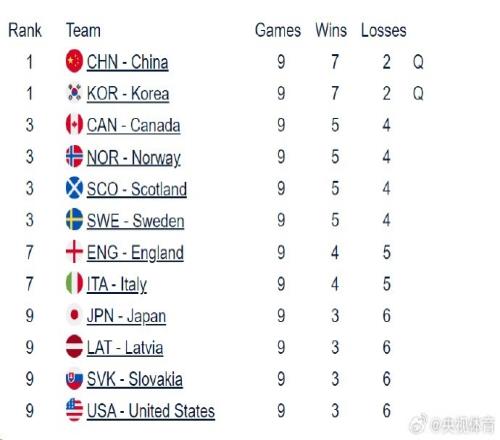Click the Weibo watermark logo
The height and width of the screenshot is (440, 500).
pyautogui.click(x=418, y=424)
